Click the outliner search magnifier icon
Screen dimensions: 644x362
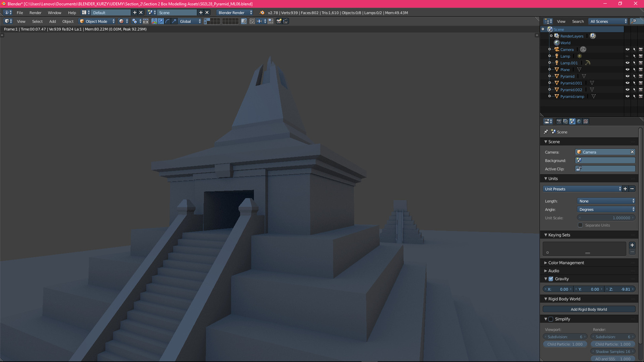634,21
